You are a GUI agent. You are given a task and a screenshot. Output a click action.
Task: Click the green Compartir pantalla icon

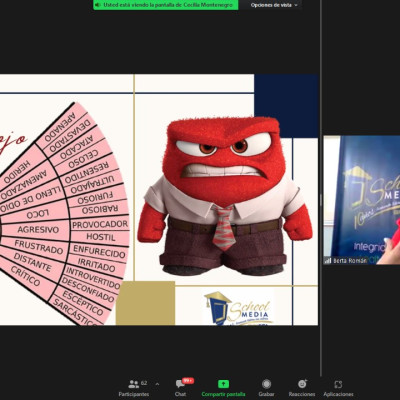pos(223,384)
